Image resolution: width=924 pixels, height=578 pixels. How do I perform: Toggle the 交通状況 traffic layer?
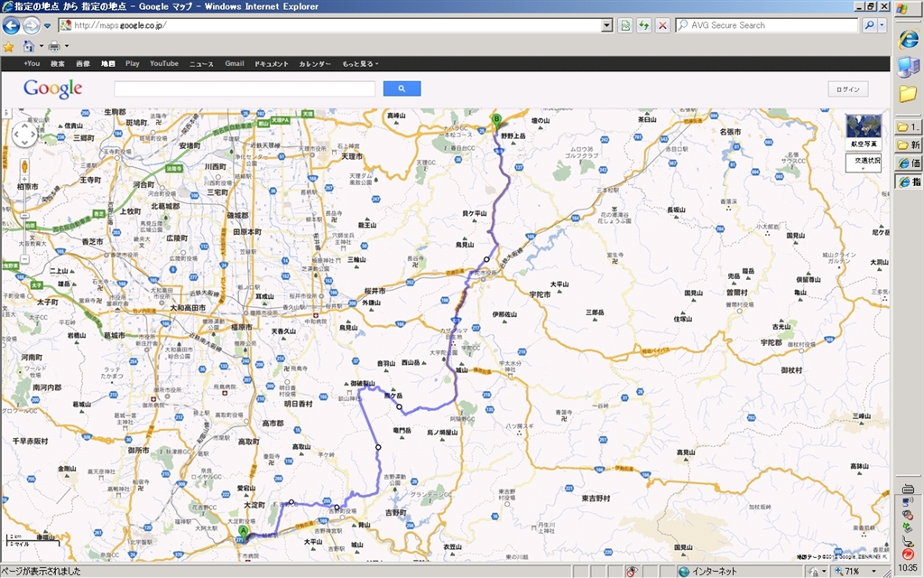pos(864,162)
